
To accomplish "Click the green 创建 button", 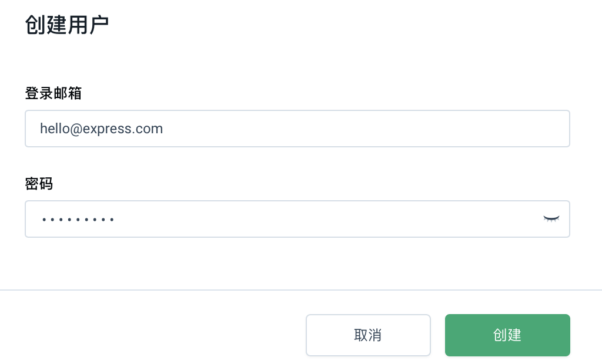I will point(507,335).
